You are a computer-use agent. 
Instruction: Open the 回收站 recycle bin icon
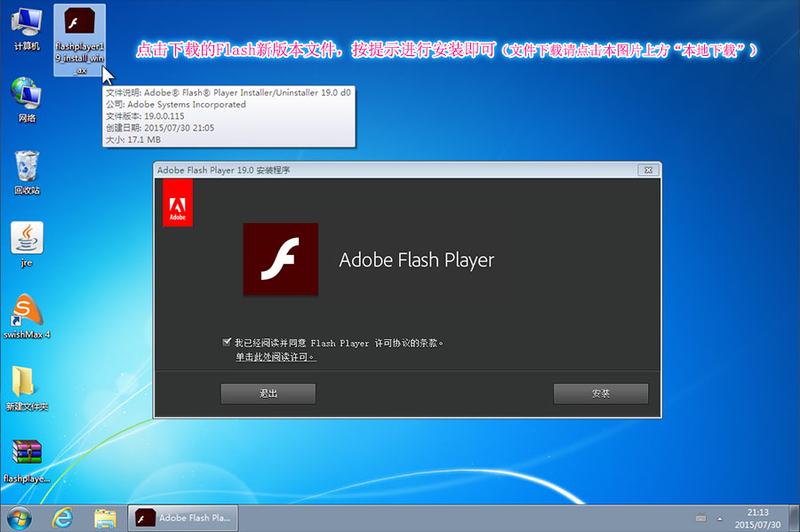[27, 172]
